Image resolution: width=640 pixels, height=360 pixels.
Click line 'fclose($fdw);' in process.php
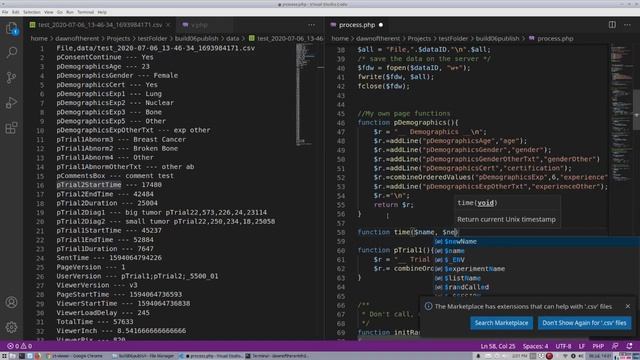(x=384, y=86)
